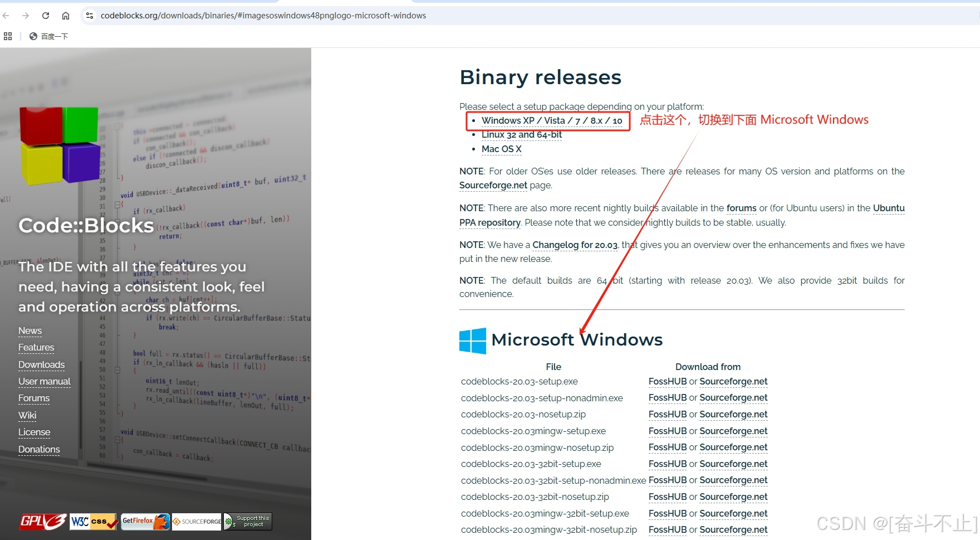This screenshot has height=540, width=980.
Task: Click the W3C CSS validation badge
Action: (x=94, y=522)
